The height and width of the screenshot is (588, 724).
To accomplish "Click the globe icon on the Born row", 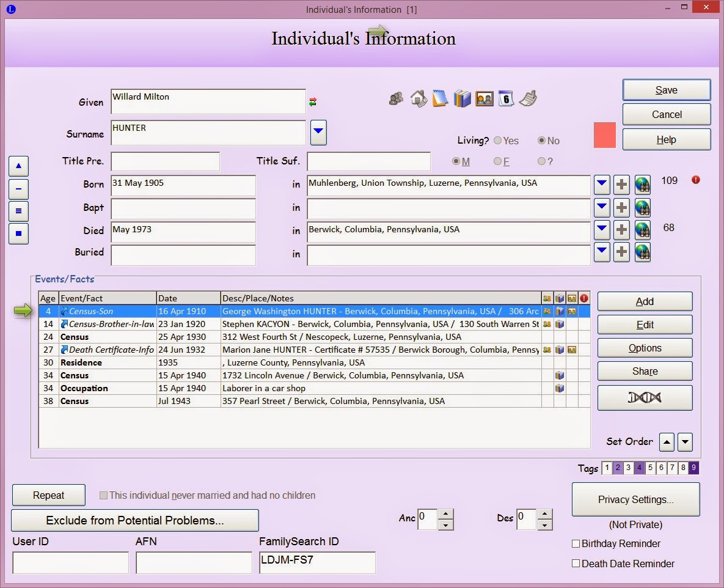I will pyautogui.click(x=642, y=185).
